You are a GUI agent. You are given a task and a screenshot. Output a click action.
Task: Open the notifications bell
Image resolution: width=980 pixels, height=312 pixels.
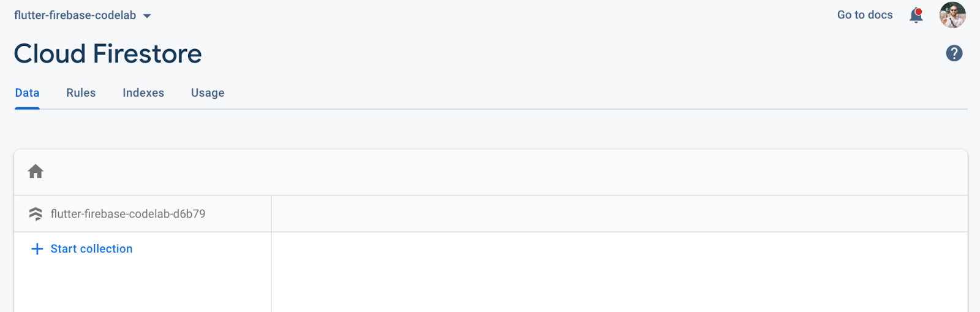coord(916,16)
